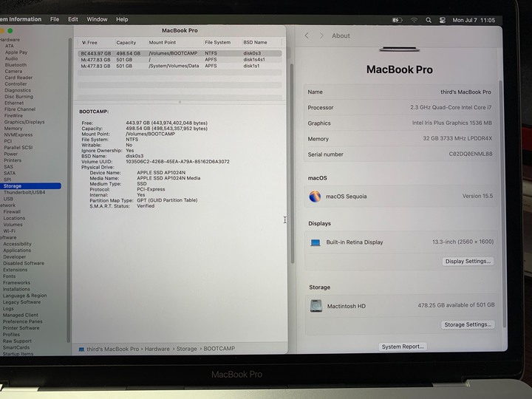Screen dimensions: 532x399
Task: Click the serial number C02DQ0ENML88
Action: click(x=470, y=154)
